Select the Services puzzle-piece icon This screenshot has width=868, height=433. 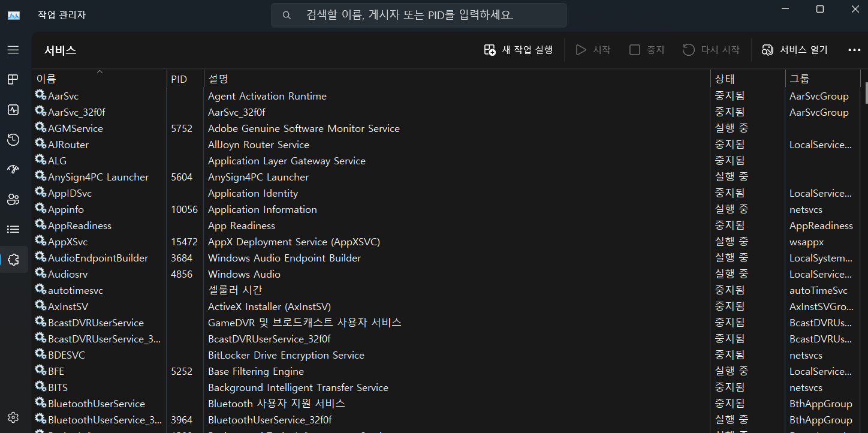click(13, 260)
